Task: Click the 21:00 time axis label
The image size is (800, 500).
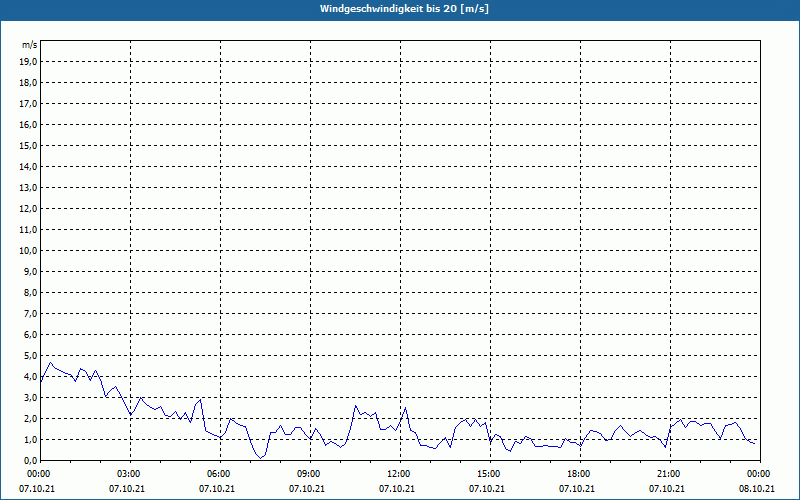Action: pyautogui.click(x=670, y=474)
